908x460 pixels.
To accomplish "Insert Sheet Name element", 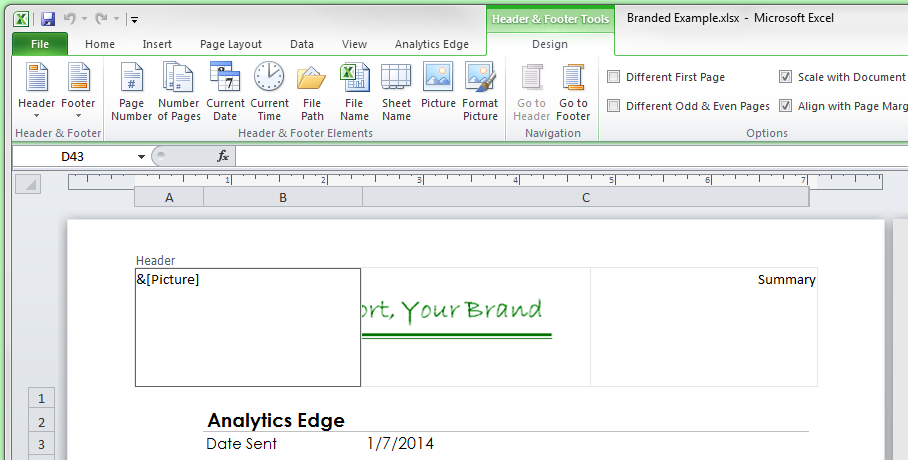I will (396, 91).
